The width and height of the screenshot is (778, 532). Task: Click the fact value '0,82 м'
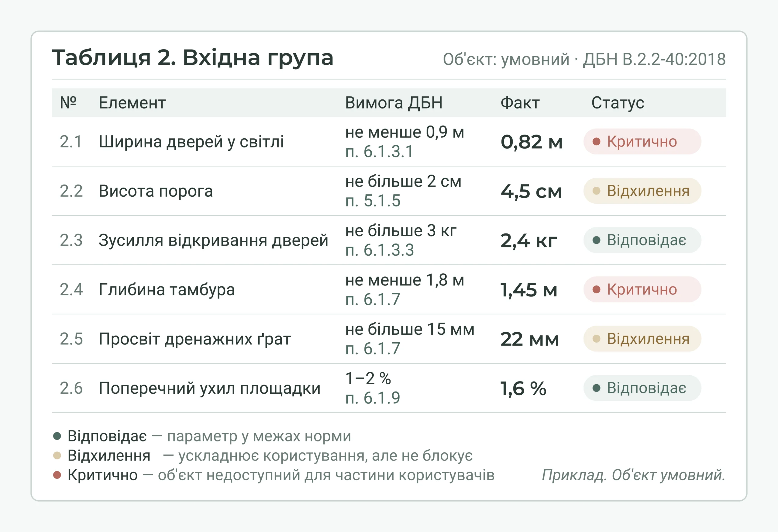pos(531,142)
